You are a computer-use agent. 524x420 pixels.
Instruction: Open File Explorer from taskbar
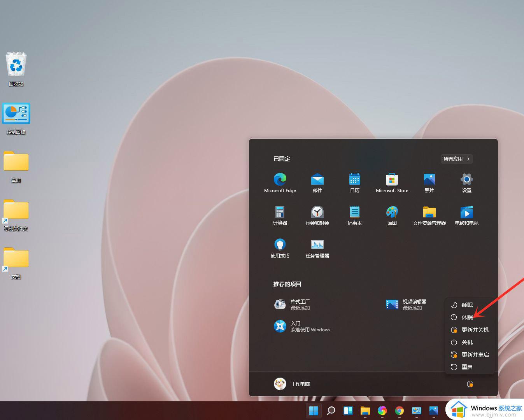pos(365,411)
